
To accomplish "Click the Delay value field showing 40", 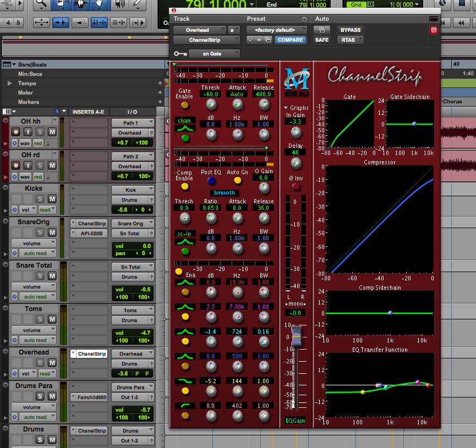I will 295,152.
